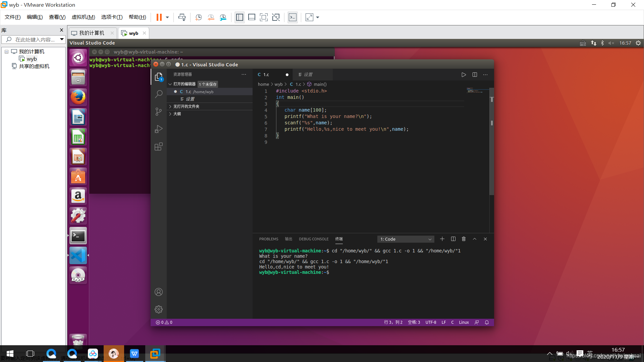Open the 虚拟机(M) menu
644x362 pixels.
tap(83, 17)
